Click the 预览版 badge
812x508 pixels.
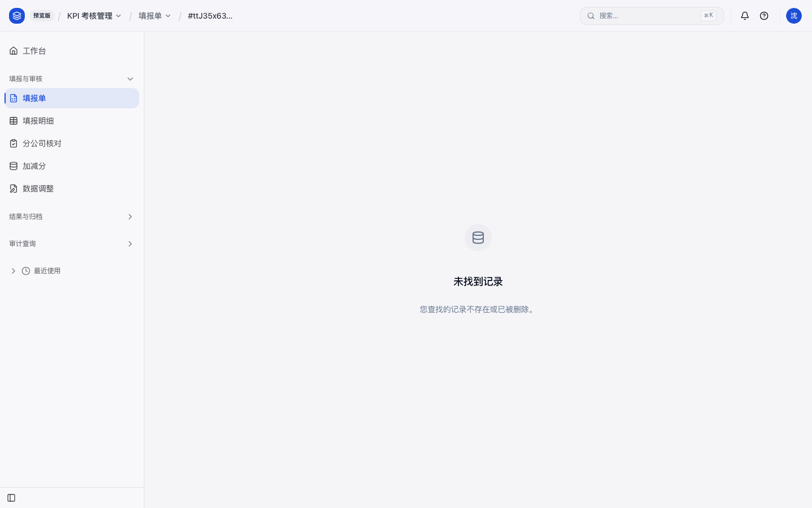point(42,16)
